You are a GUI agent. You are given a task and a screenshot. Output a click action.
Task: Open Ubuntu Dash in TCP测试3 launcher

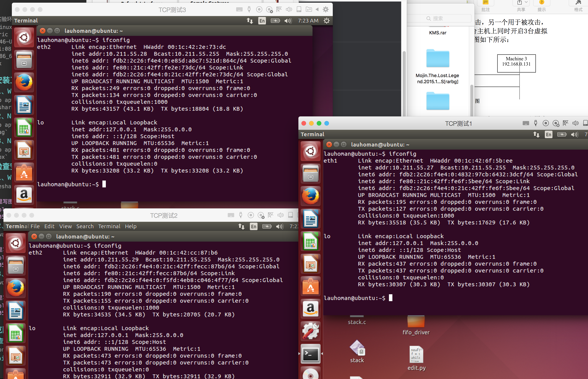(x=24, y=37)
